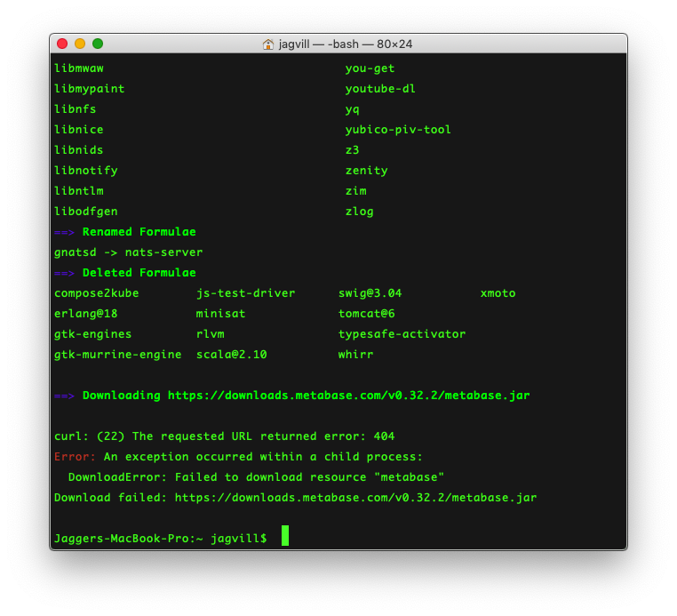
Task: Click the text 'typesafe-activator'
Action: pos(402,334)
